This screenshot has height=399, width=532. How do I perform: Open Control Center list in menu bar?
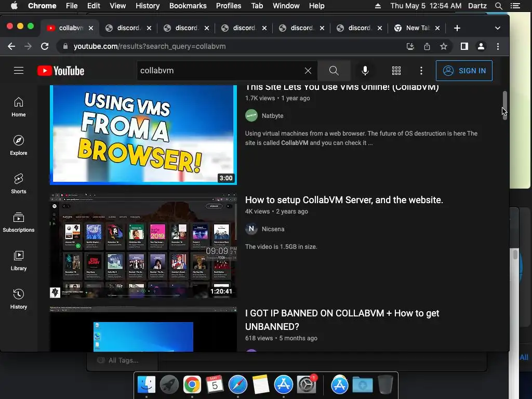point(515,6)
